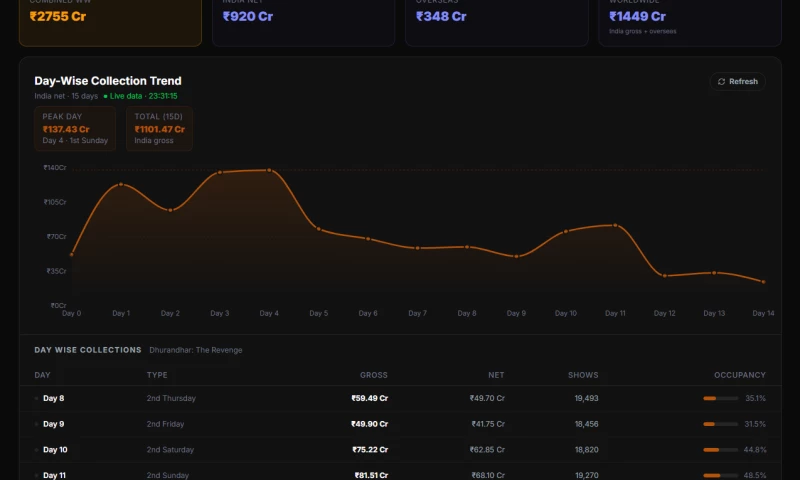Click the Peak Day ₹137.43 Cr box
This screenshot has width=800, height=480.
point(75,129)
